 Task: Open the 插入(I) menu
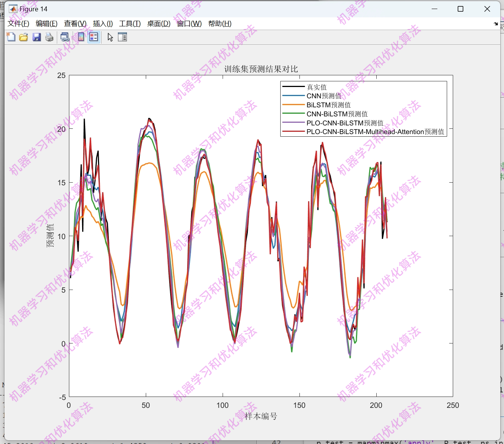click(x=103, y=24)
